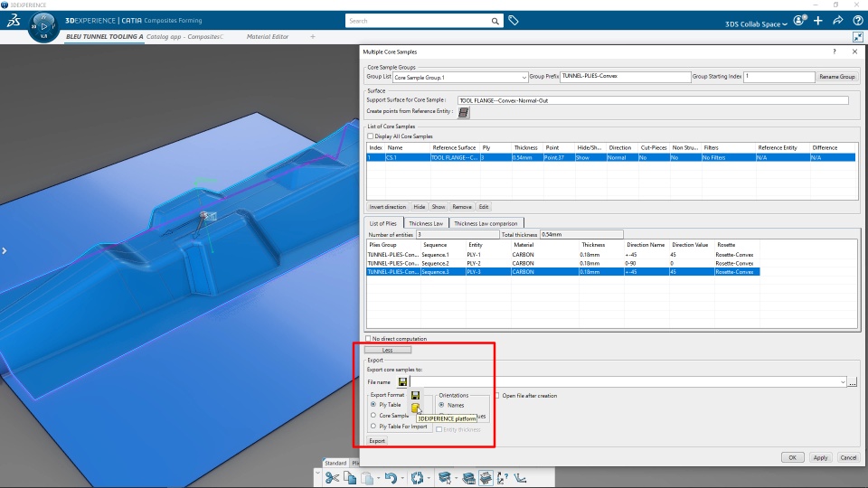Click the expand panel icon below top bar

[857, 37]
